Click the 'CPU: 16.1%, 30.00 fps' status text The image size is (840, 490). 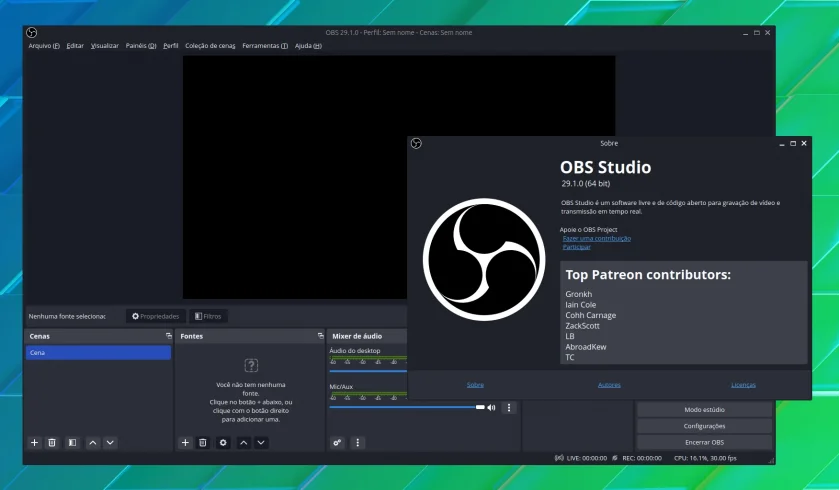click(x=705, y=458)
